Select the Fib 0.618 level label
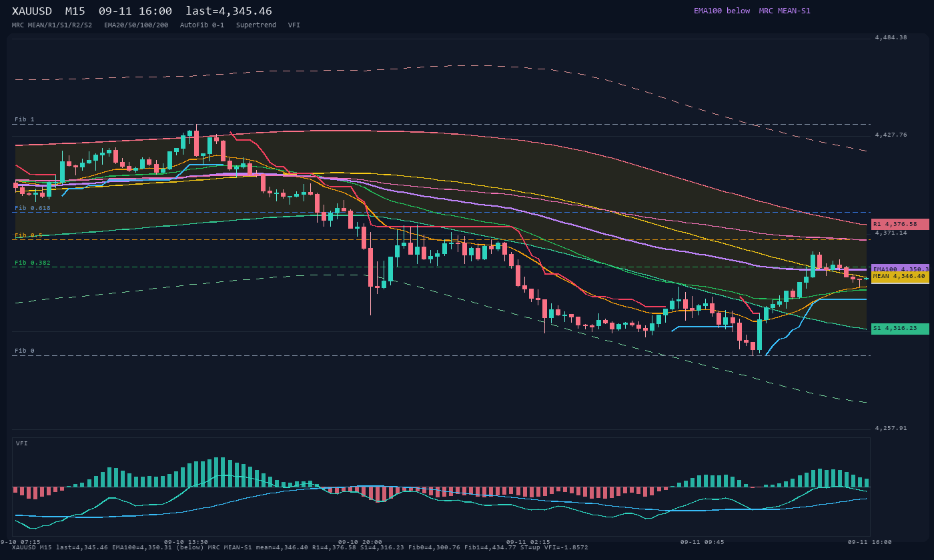Screen dimensions: 934x560 pyautogui.click(x=33, y=208)
